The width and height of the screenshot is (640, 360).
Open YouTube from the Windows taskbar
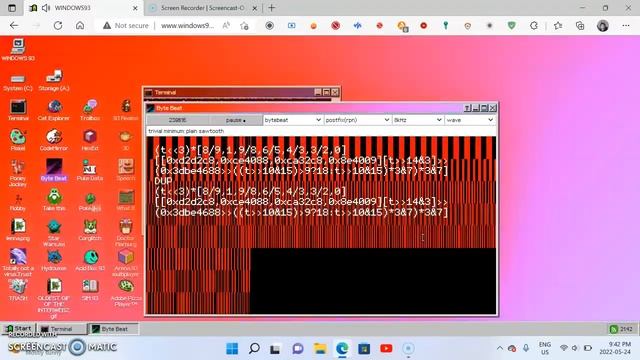(x=386, y=348)
